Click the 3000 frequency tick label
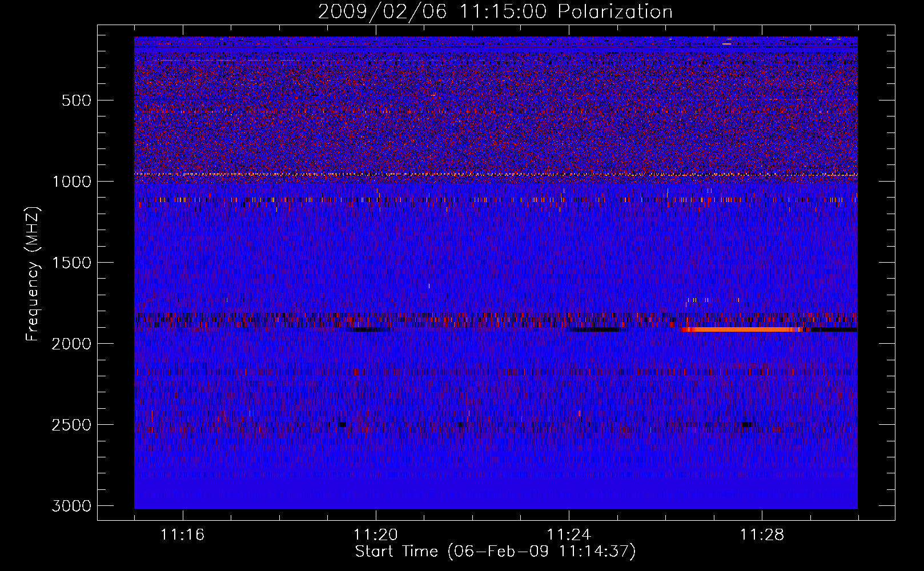 click(x=72, y=506)
